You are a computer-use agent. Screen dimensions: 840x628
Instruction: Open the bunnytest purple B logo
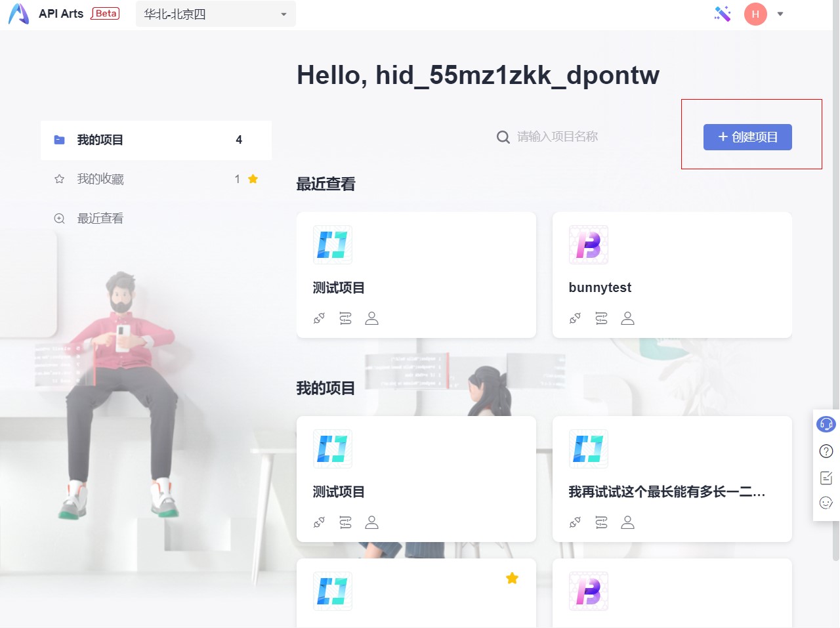tap(589, 245)
